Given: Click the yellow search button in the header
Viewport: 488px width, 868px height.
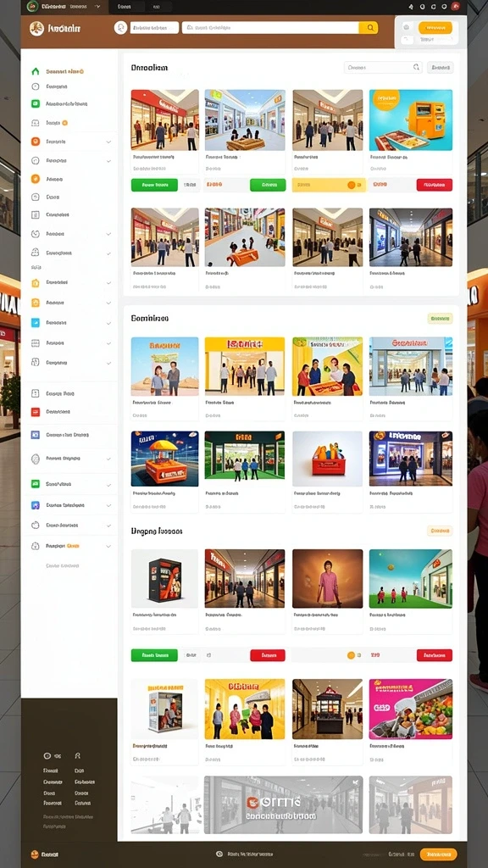Looking at the screenshot, I should [x=369, y=28].
